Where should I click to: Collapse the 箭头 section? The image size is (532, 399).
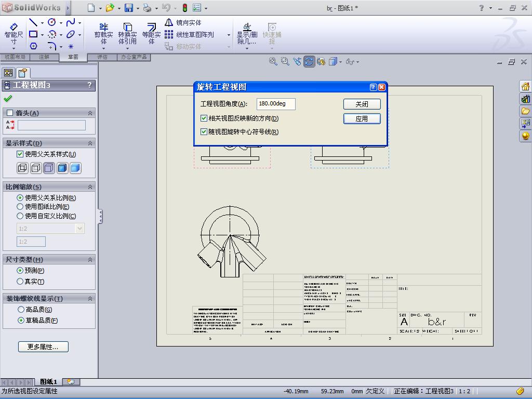pyautogui.click(x=90, y=113)
